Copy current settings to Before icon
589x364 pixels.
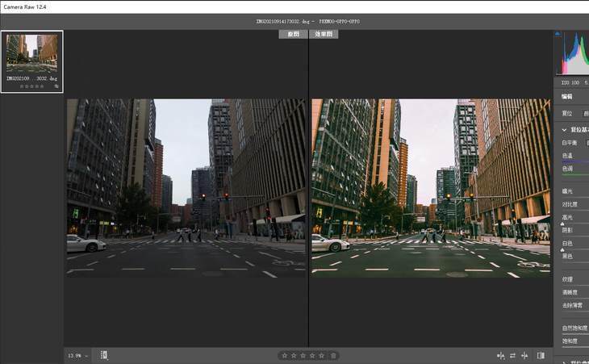click(x=524, y=355)
